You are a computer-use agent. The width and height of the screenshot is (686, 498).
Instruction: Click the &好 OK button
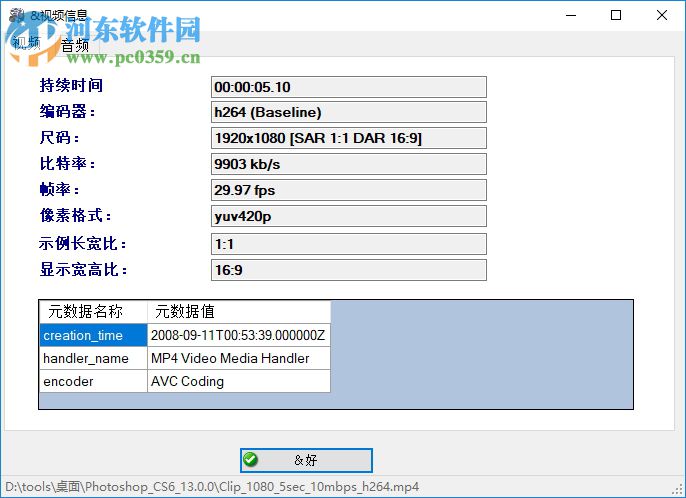306,460
